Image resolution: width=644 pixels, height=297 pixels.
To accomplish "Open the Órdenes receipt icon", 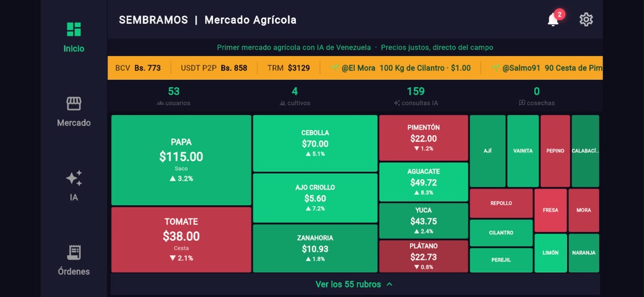I will [74, 253].
